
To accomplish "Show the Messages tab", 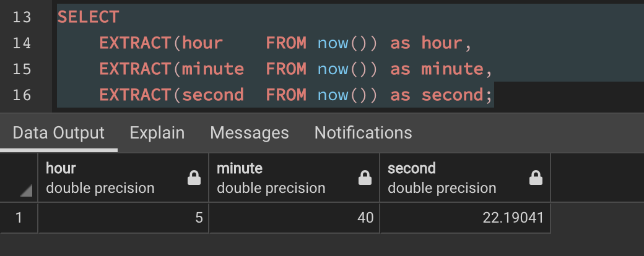I will point(250,132).
